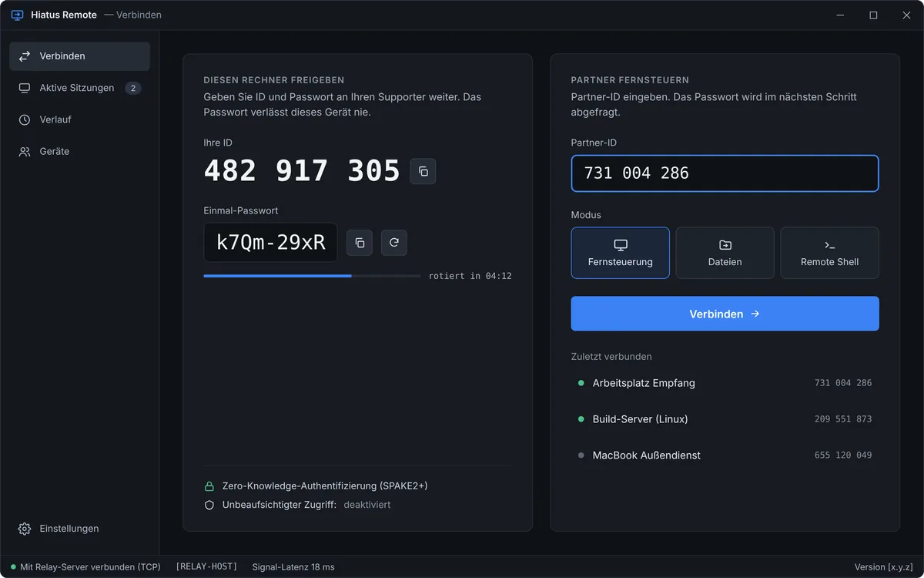Open Einstellungen settings

pos(79,529)
